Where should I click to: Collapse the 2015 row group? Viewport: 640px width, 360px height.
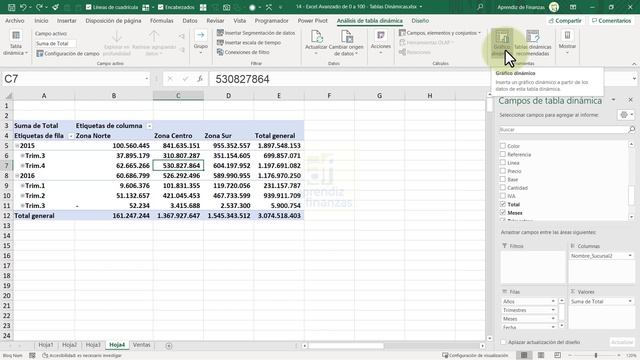17,146
